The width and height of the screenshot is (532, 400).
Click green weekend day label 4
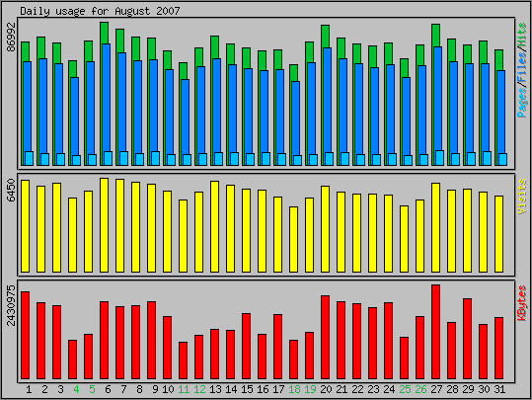[76, 389]
